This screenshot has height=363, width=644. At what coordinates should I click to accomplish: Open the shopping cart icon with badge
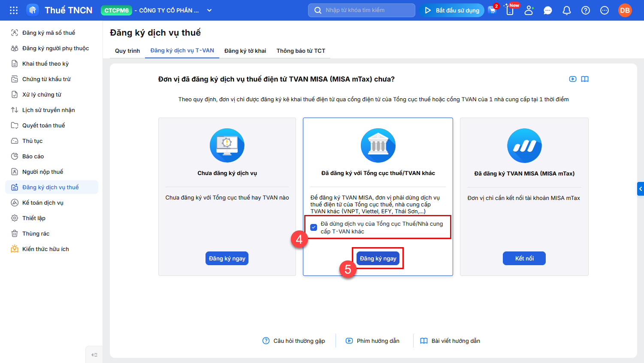click(493, 10)
